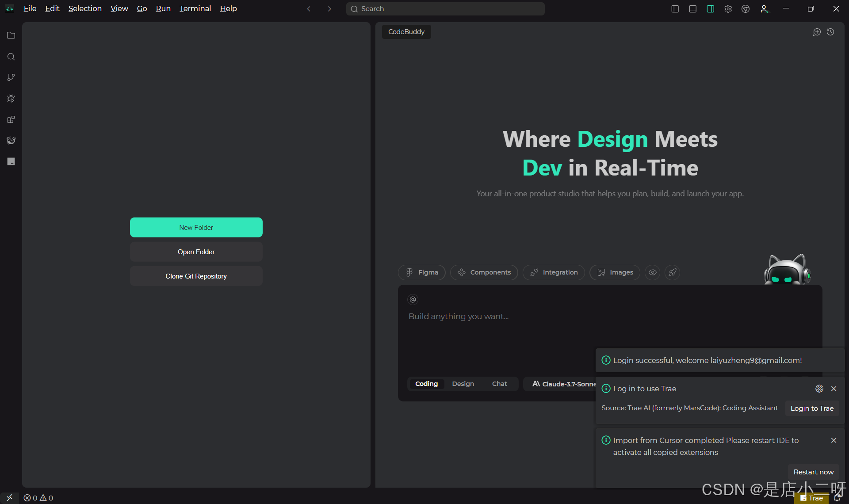Click the Open Folder button
Screen dimensions: 849x504
(x=196, y=252)
